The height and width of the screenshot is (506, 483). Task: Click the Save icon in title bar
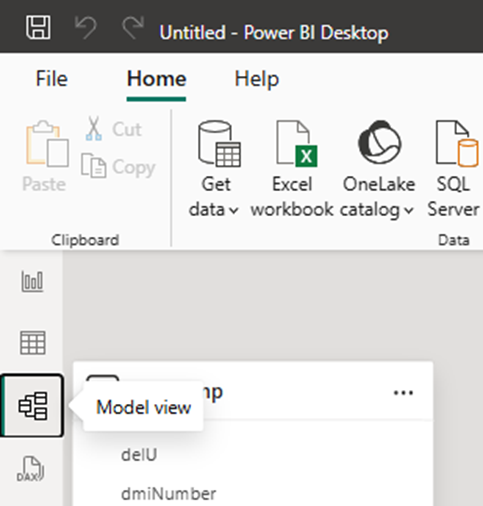point(38,27)
